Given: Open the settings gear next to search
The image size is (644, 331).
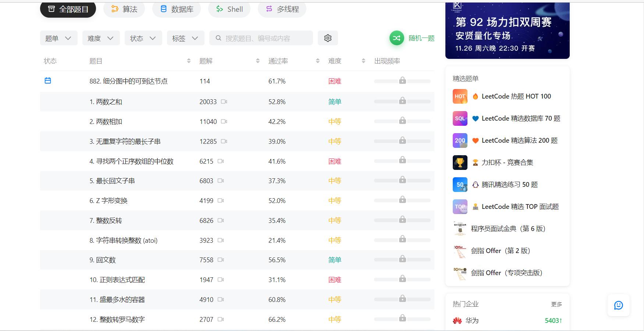Looking at the screenshot, I should click(327, 38).
